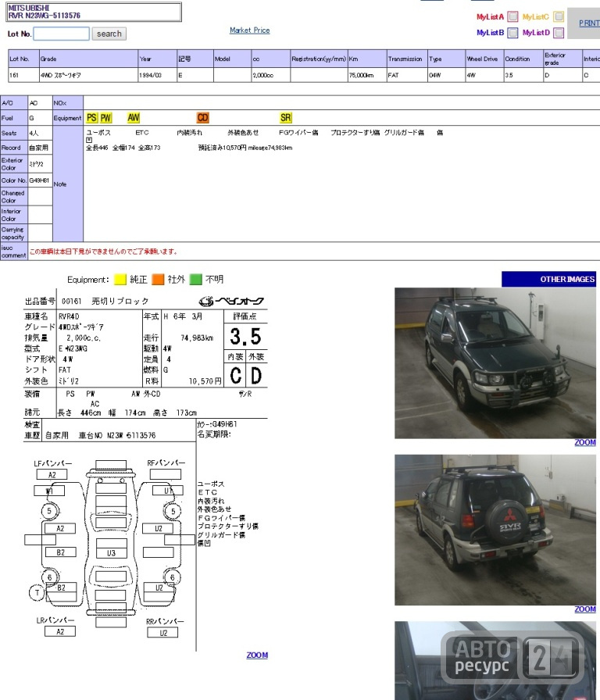Click the 2,000cc cell
Viewport: 600px width, 700px height.
[x=270, y=75]
